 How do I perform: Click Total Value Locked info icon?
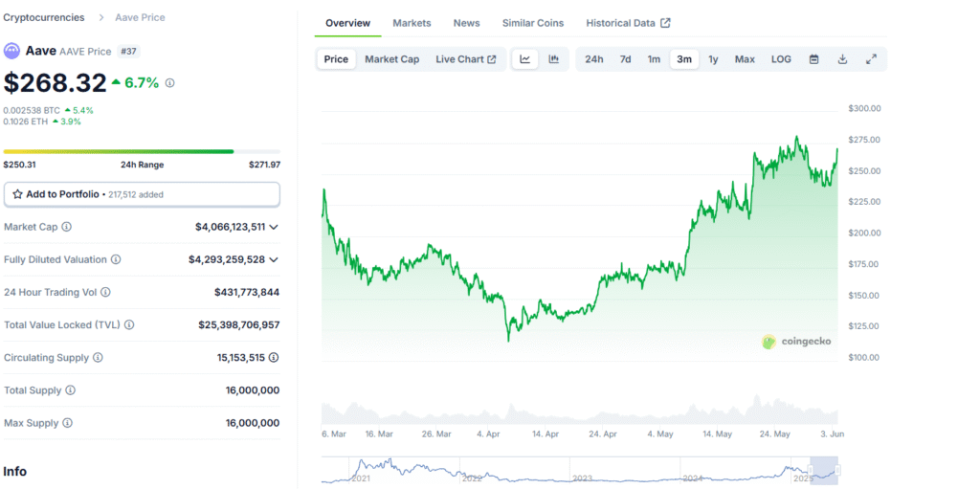[129, 325]
